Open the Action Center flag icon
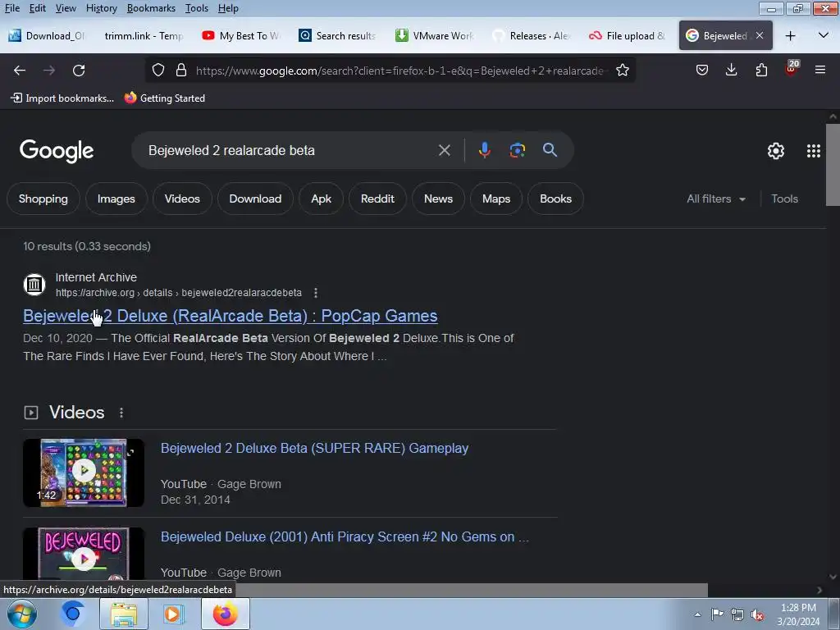The image size is (840, 630). pos(717,614)
